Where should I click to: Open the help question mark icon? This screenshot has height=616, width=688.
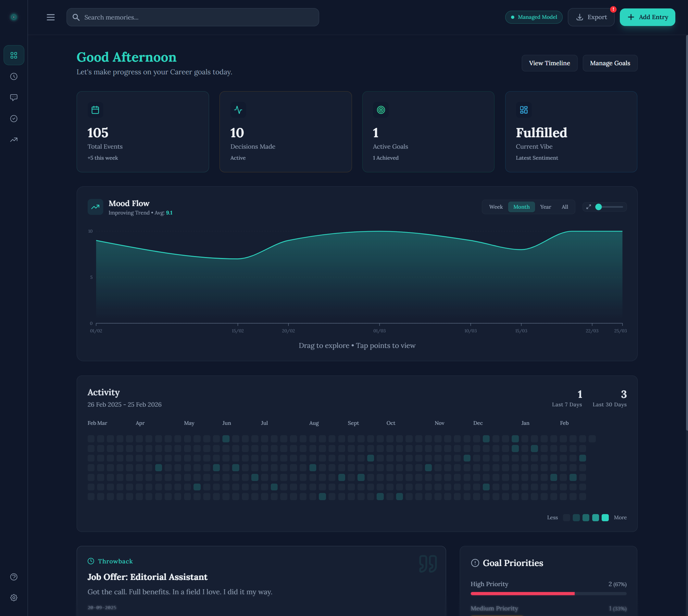14,577
